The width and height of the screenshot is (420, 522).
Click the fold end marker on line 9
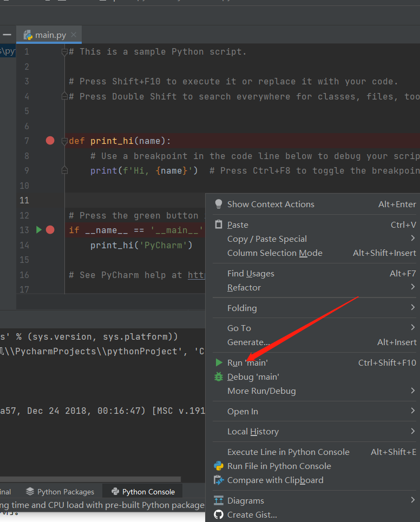[64, 170]
